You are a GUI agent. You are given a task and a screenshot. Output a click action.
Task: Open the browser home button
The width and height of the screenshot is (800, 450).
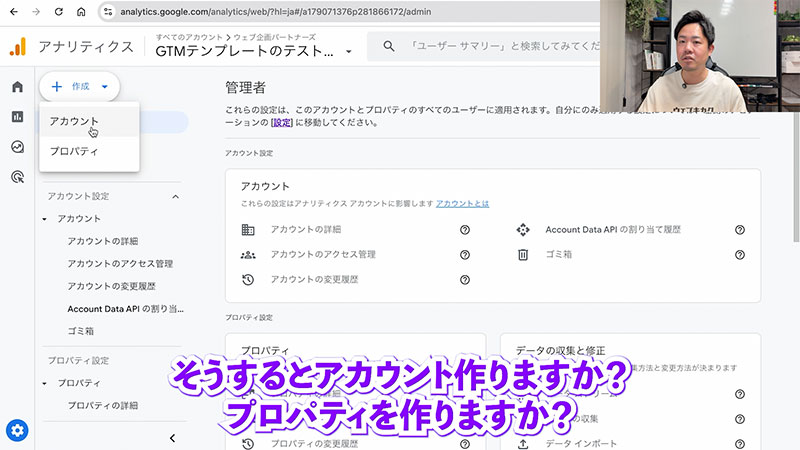(81, 11)
